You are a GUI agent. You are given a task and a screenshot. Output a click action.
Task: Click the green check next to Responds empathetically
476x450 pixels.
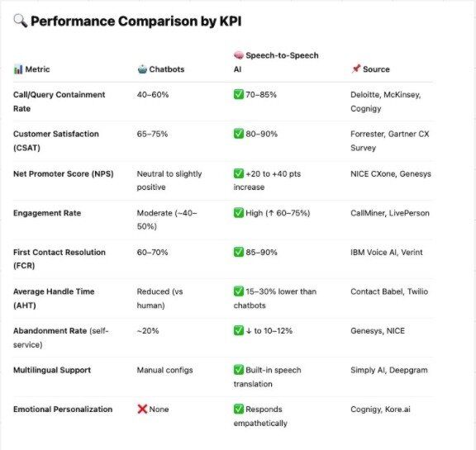239,409
